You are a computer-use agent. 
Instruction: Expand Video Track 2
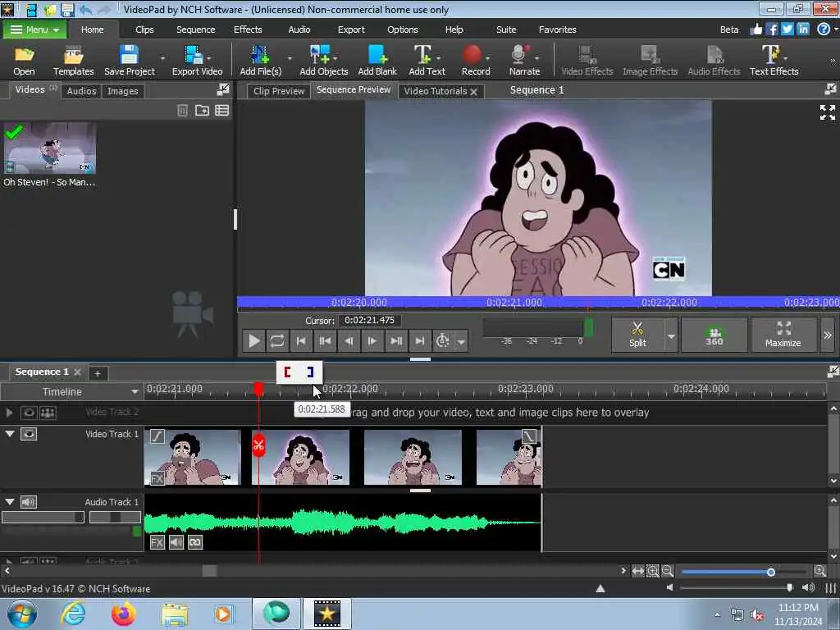click(x=9, y=413)
